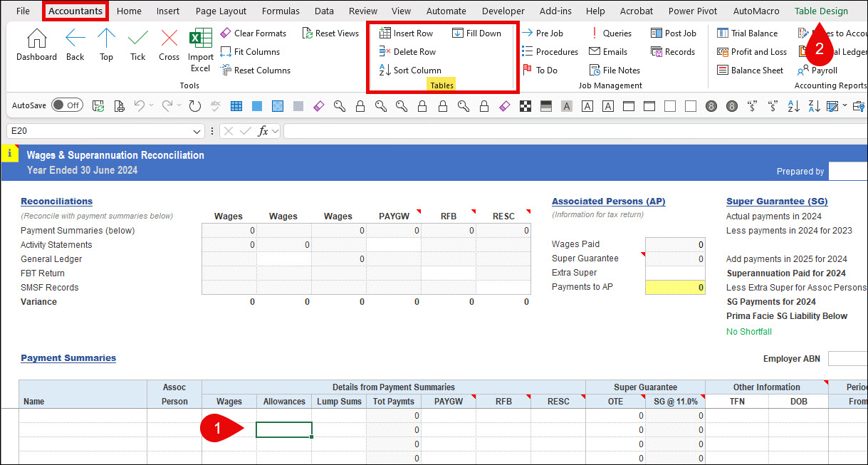Open the Trial Balance report
Viewport: 868px width, 465px height.
747,33
